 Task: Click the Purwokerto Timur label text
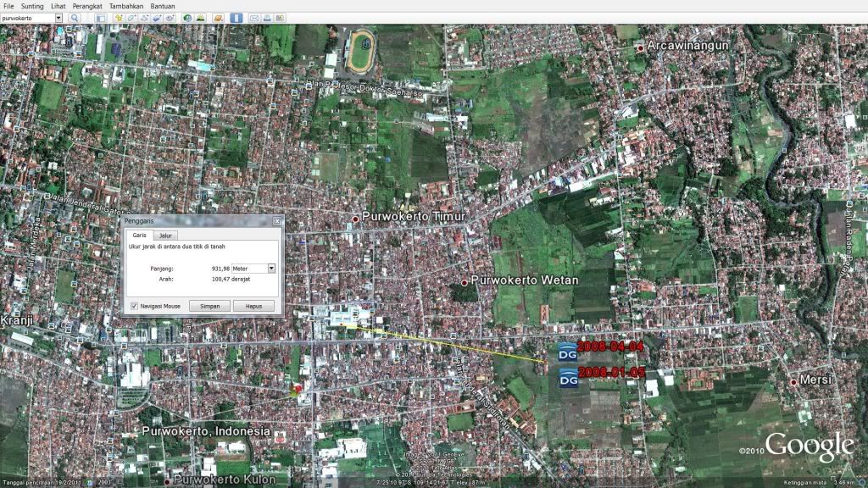click(414, 216)
